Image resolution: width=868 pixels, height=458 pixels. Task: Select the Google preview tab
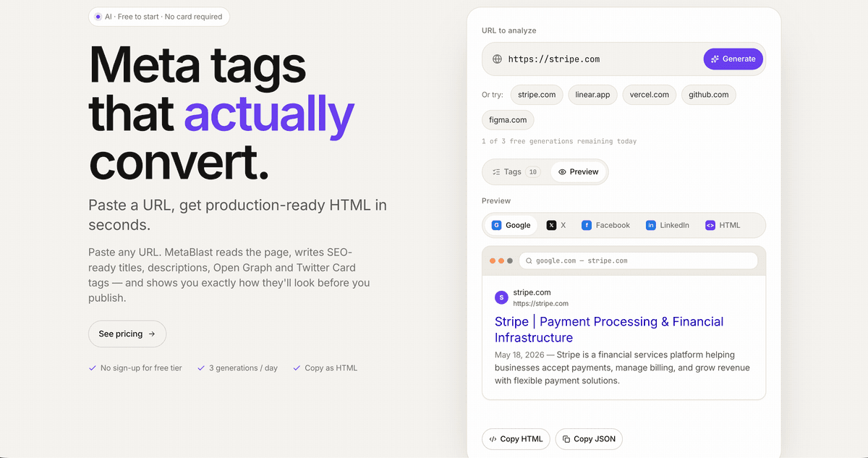click(x=511, y=225)
